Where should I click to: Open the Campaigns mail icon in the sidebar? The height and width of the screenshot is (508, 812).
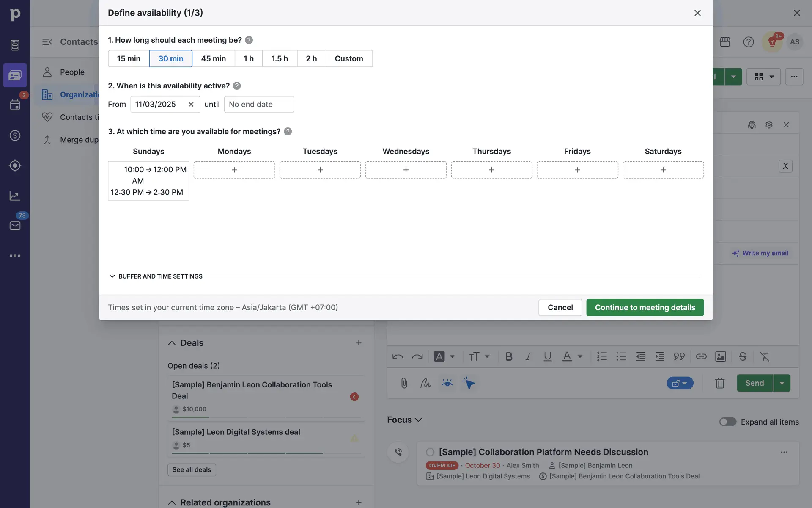pos(15,226)
